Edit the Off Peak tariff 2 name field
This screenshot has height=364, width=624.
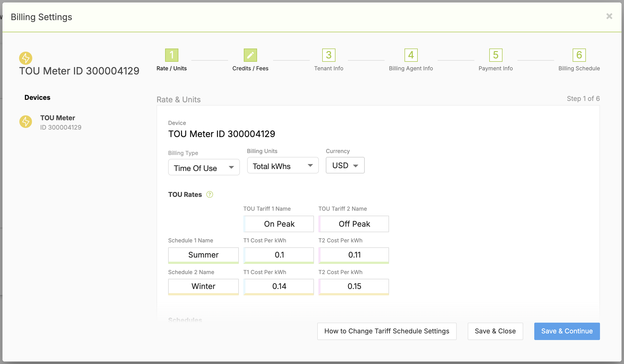pos(354,224)
